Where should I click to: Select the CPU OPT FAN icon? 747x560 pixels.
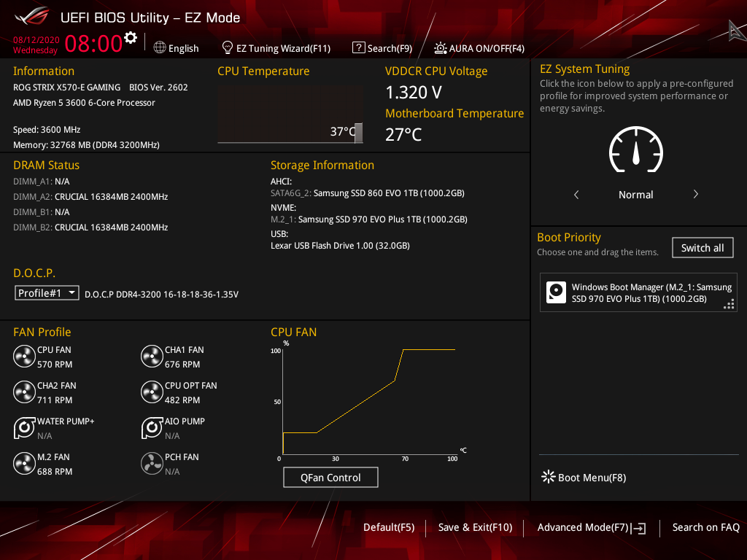pyautogui.click(x=152, y=392)
